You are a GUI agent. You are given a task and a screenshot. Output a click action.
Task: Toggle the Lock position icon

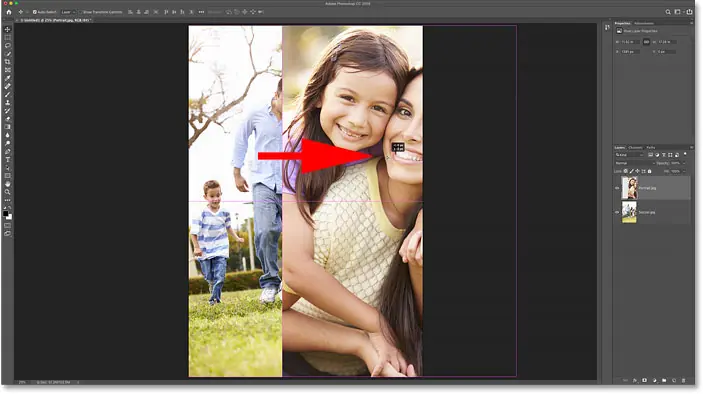coord(638,171)
